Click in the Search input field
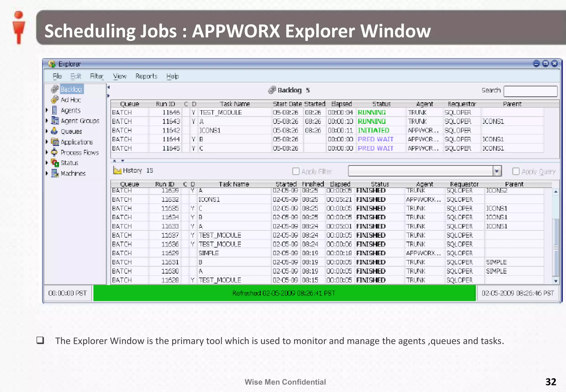Viewport: 566px width, 392px height. 530,91
